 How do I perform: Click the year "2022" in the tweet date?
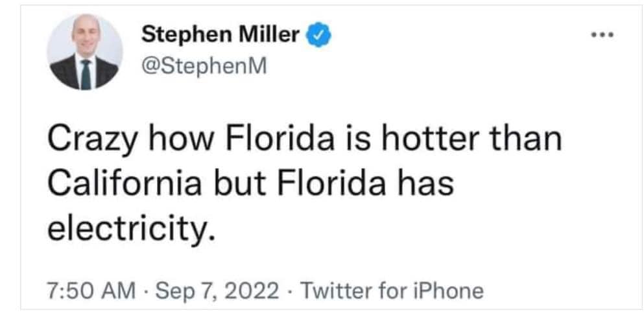pyautogui.click(x=256, y=290)
